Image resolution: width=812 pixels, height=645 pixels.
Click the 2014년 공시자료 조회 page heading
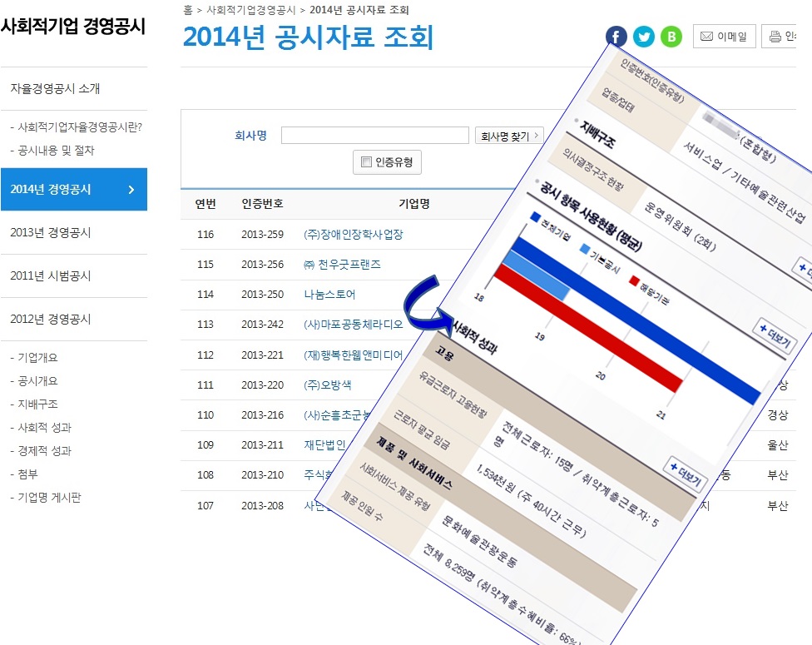point(308,37)
